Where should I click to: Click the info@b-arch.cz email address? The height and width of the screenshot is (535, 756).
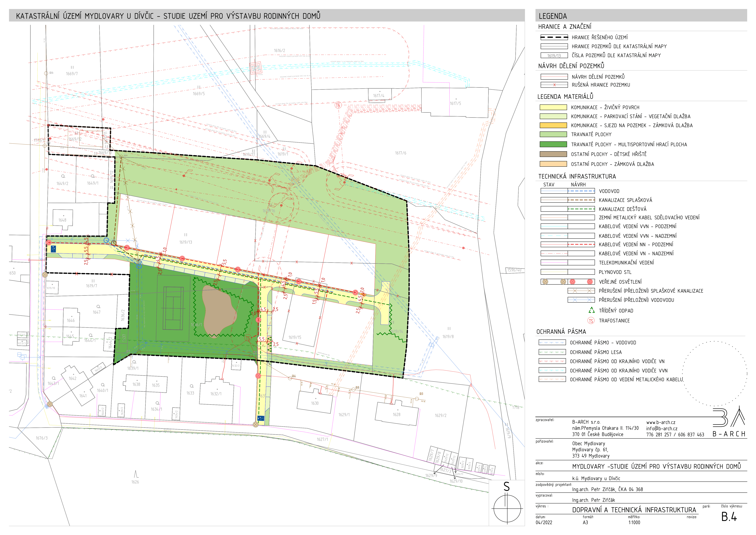[x=662, y=429]
